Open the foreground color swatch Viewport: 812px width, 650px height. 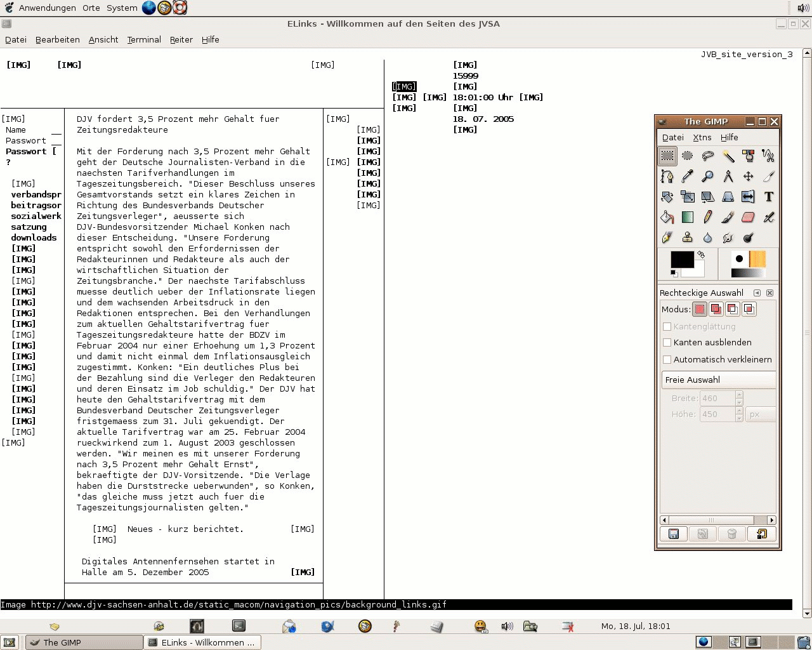682,260
